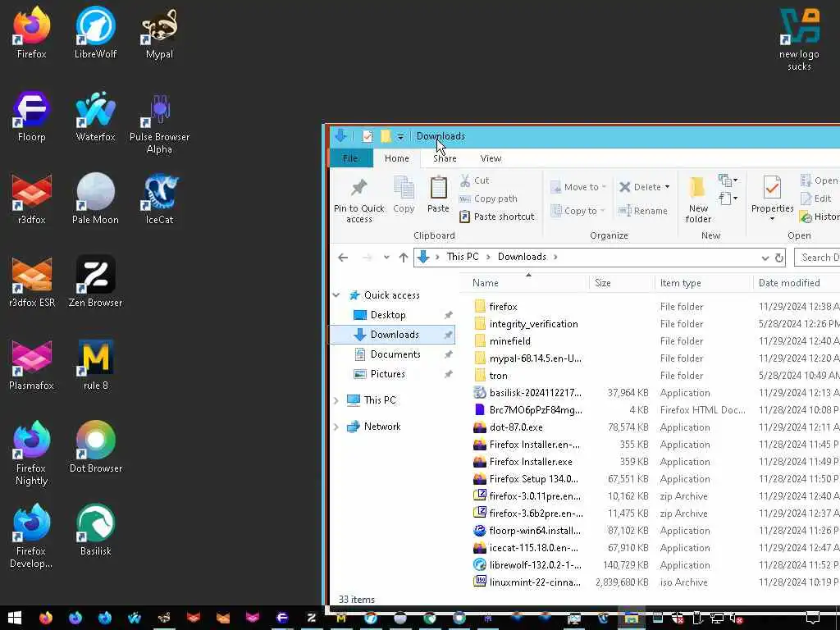This screenshot has width=840, height=630.
Task: Select the r3dfox desktop icon
Action: point(32,199)
